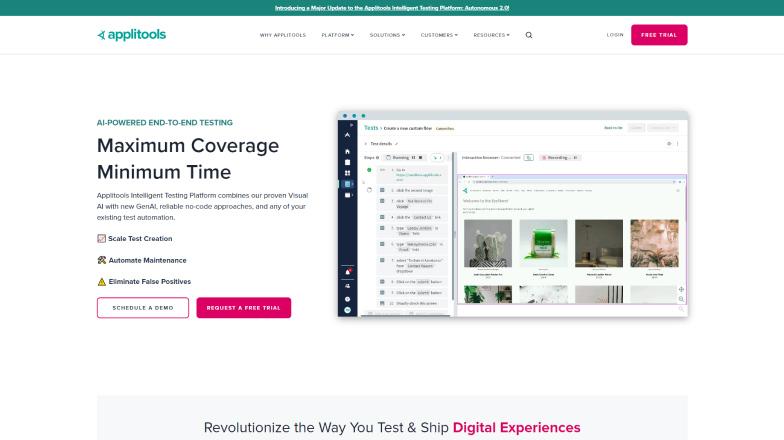This screenshot has width=784, height=440.
Task: Open the Autonomous 2.0 announcement banner link
Action: click(x=392, y=7)
